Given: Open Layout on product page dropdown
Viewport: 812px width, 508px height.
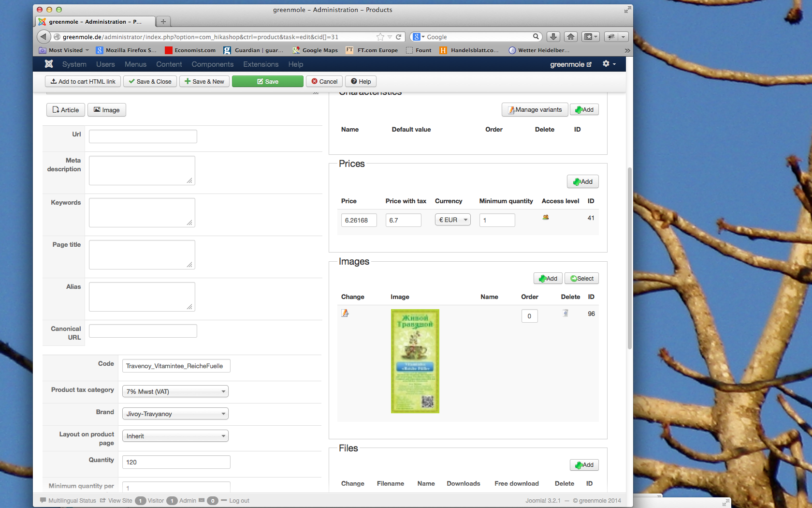Looking at the screenshot, I should tap(175, 436).
